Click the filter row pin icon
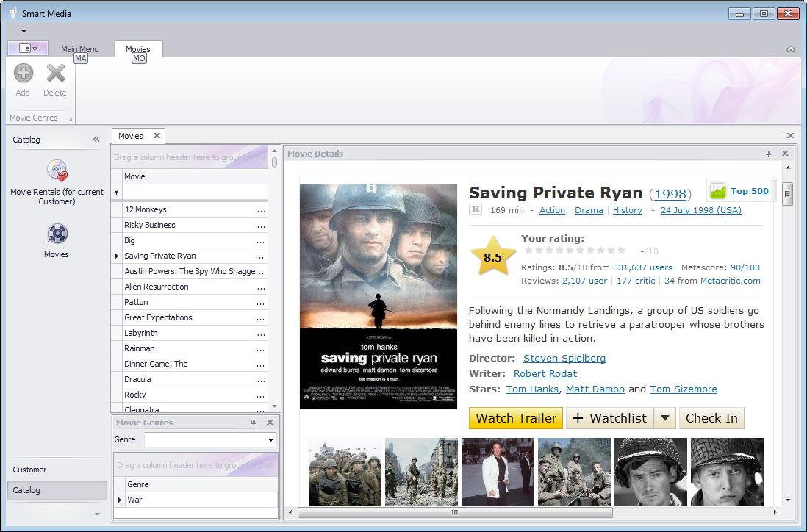This screenshot has width=807, height=532. point(117,192)
